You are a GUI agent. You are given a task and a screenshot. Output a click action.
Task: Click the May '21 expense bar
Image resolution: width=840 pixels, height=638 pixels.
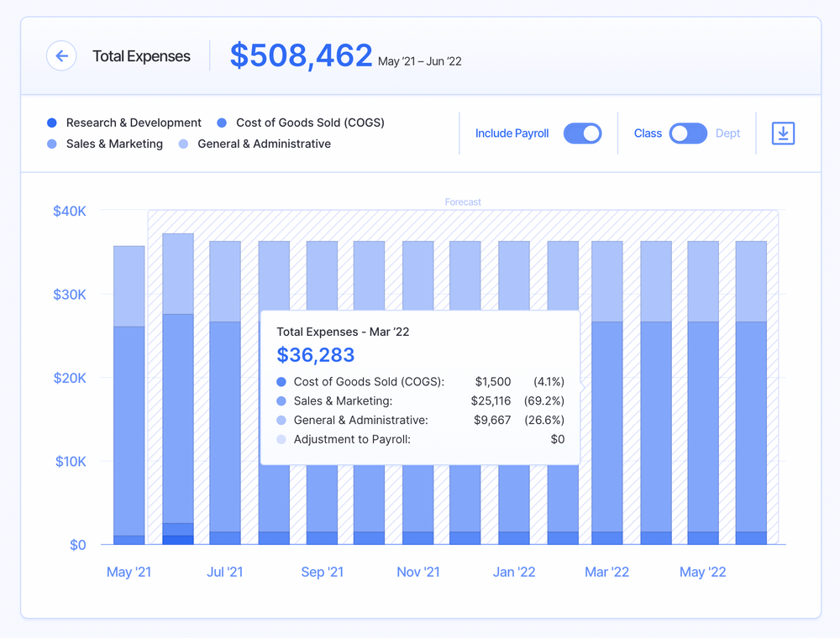pyautogui.click(x=129, y=395)
